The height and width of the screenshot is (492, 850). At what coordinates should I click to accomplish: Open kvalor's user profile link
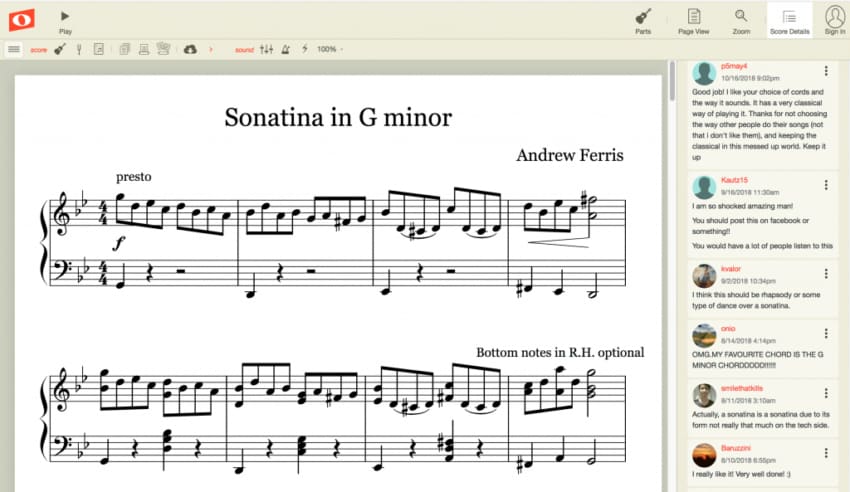click(x=731, y=269)
